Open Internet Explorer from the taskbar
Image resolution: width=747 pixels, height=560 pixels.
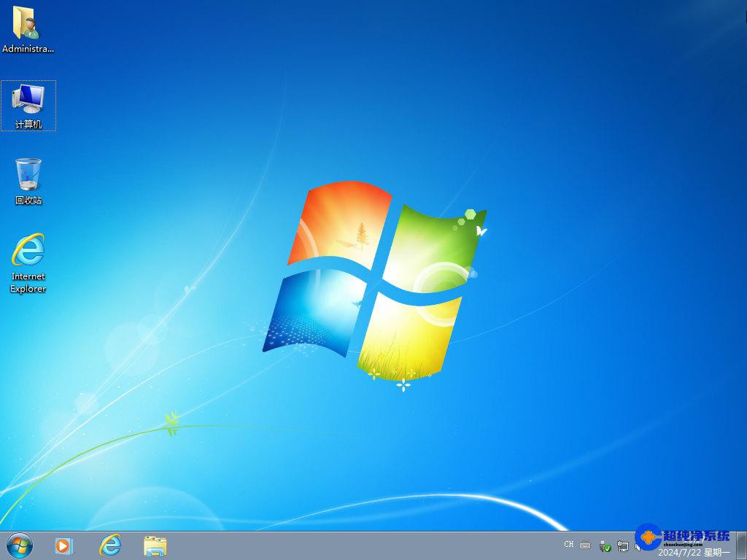(x=109, y=545)
